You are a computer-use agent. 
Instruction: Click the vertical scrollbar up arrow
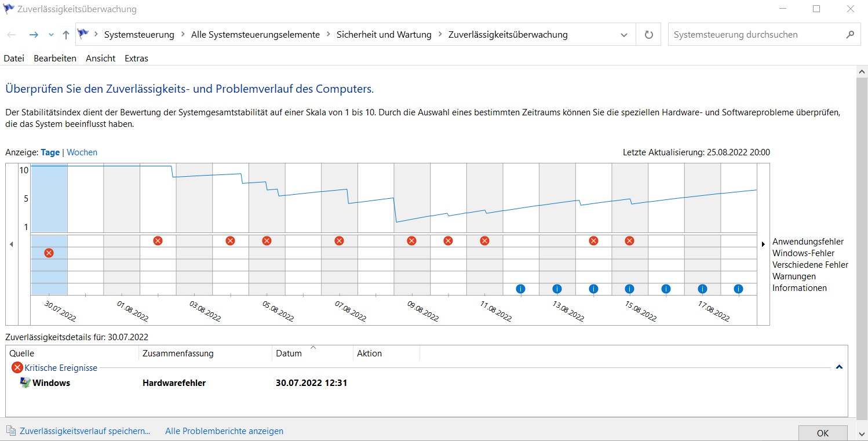(x=862, y=71)
